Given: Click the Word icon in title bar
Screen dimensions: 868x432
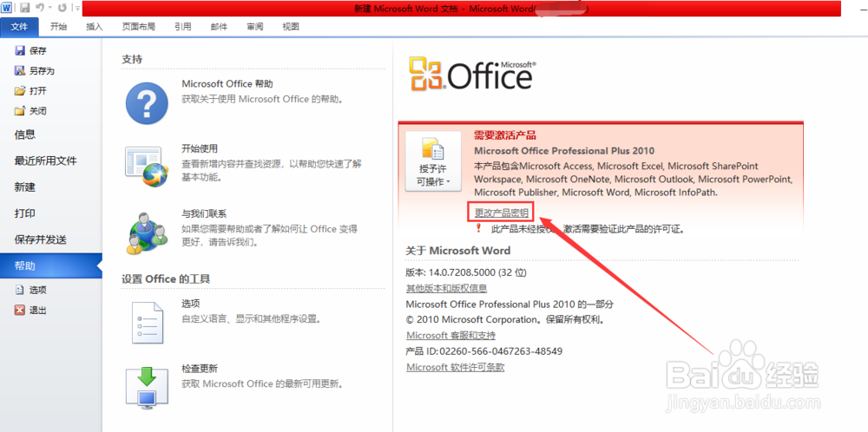Looking at the screenshot, I should tap(7, 8).
